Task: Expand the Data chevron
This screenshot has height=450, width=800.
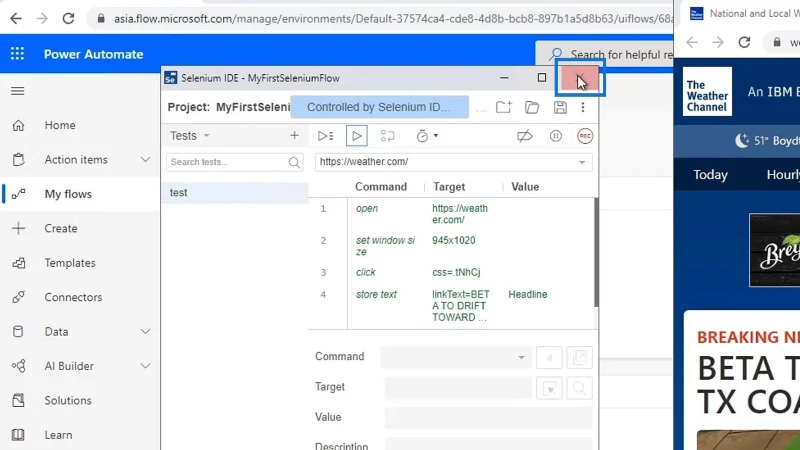Action: pos(145,332)
